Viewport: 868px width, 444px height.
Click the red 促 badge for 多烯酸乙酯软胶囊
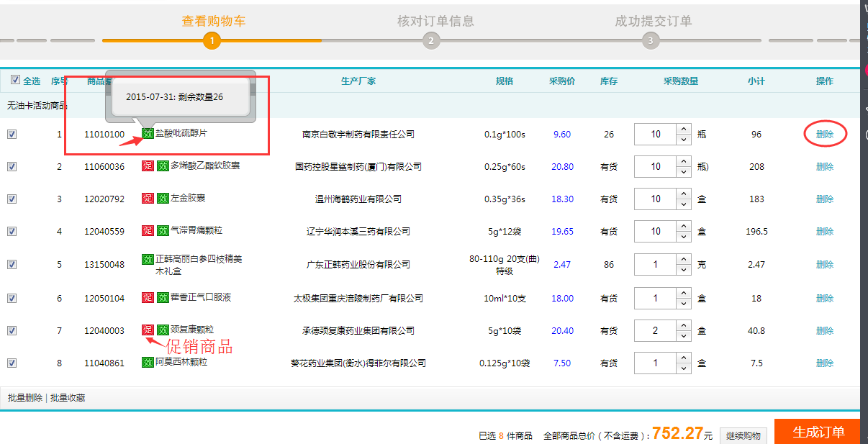[x=148, y=166]
